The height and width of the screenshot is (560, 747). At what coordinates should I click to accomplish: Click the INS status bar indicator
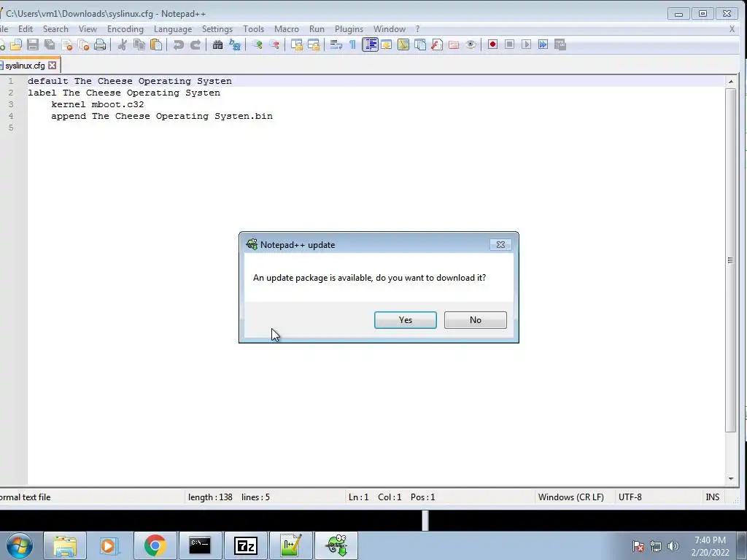pyautogui.click(x=712, y=497)
